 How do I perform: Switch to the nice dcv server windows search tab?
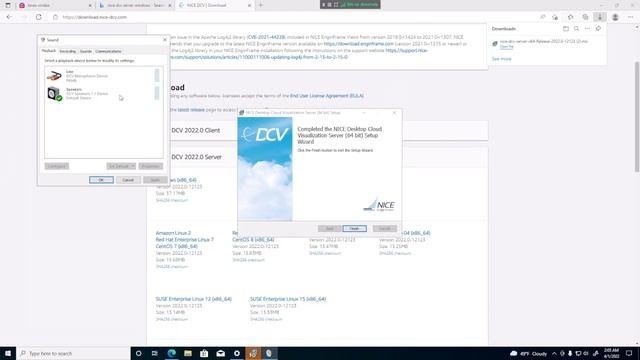(x=135, y=5)
